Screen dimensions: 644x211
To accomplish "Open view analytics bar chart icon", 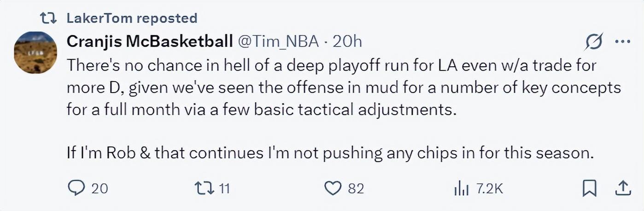I will [x=462, y=188].
